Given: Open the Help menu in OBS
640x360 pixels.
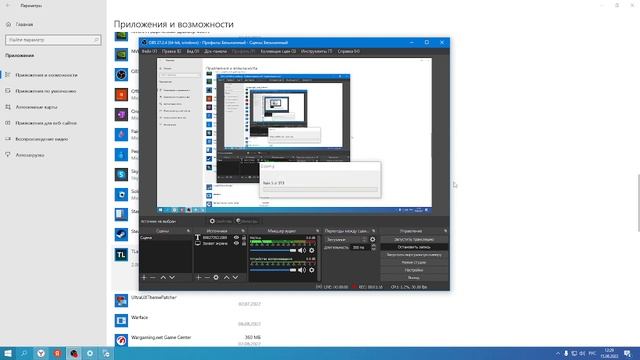Looking at the screenshot, I should tap(349, 51).
